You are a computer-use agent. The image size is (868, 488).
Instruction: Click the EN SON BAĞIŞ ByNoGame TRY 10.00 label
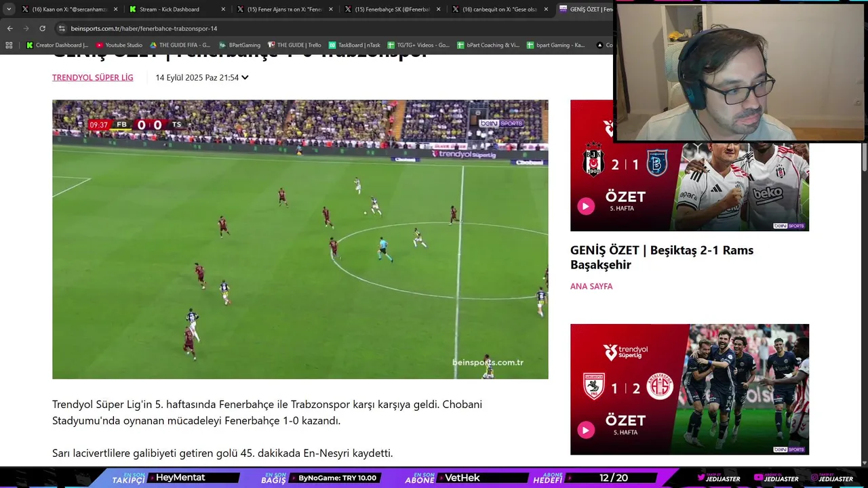(322, 478)
